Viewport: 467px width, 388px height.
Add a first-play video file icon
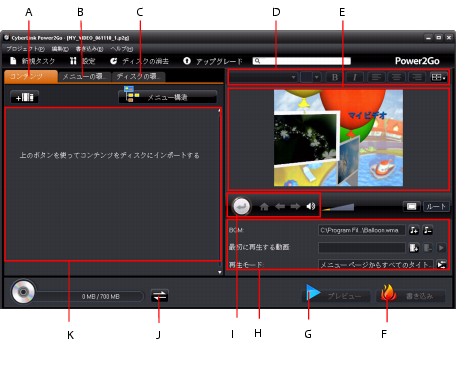[414, 248]
